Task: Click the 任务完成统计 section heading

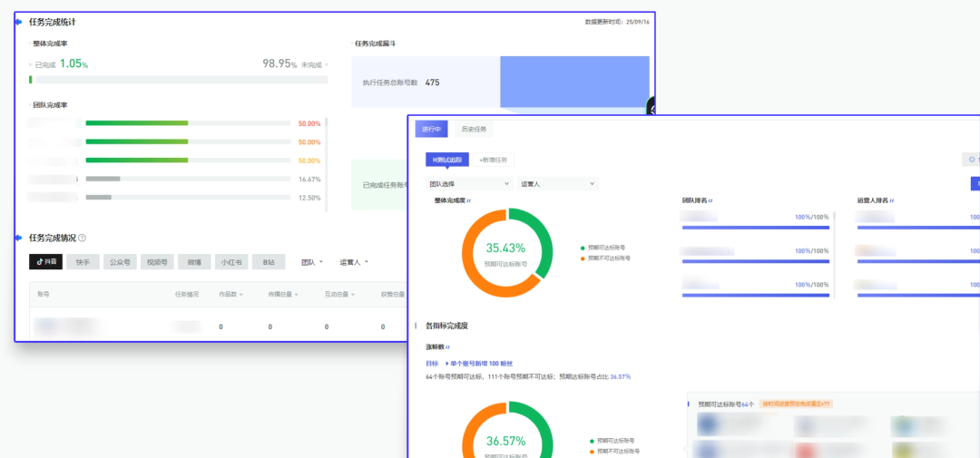Action: point(53,22)
